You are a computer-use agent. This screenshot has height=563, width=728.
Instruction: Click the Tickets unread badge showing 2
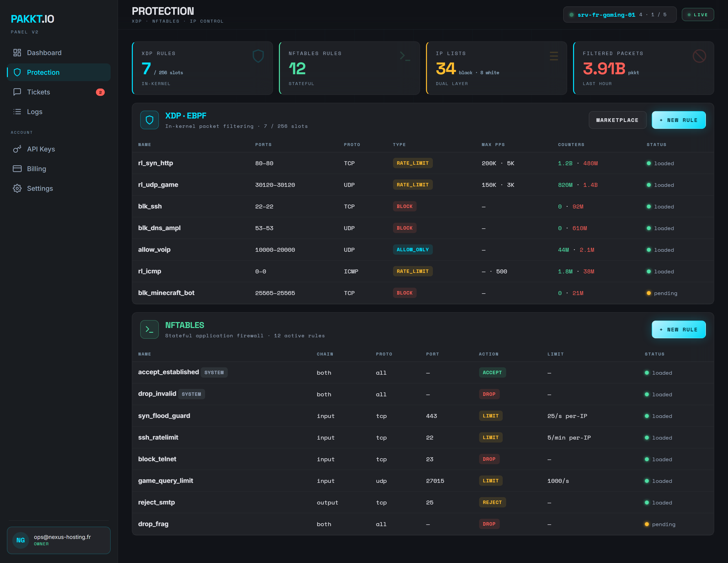100,92
